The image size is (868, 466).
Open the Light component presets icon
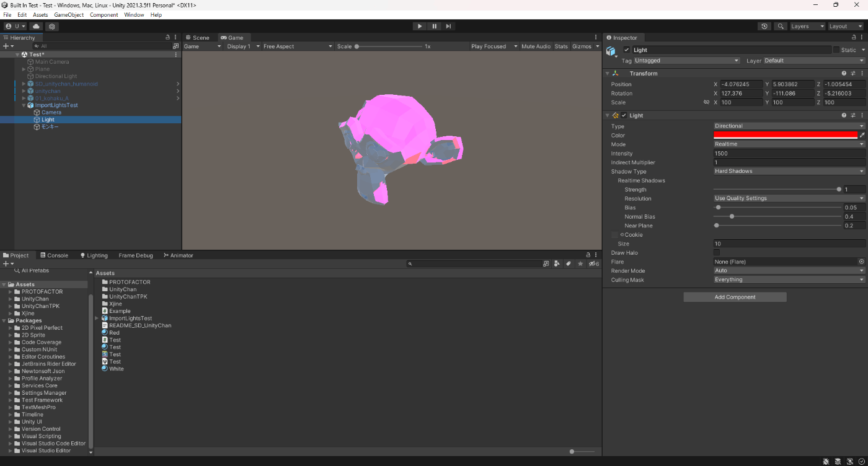point(853,115)
